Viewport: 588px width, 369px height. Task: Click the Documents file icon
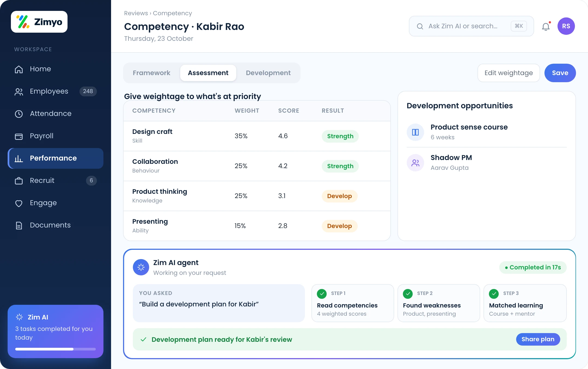pos(19,225)
